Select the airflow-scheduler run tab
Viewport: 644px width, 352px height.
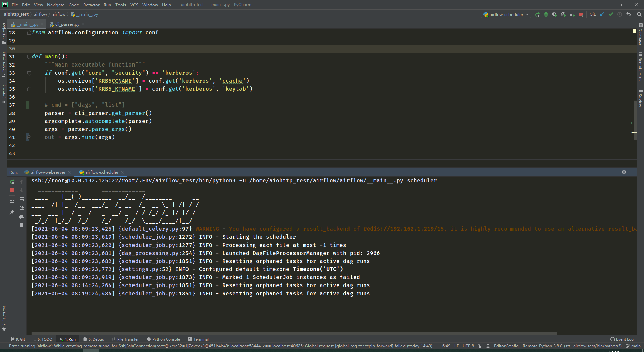pos(102,172)
